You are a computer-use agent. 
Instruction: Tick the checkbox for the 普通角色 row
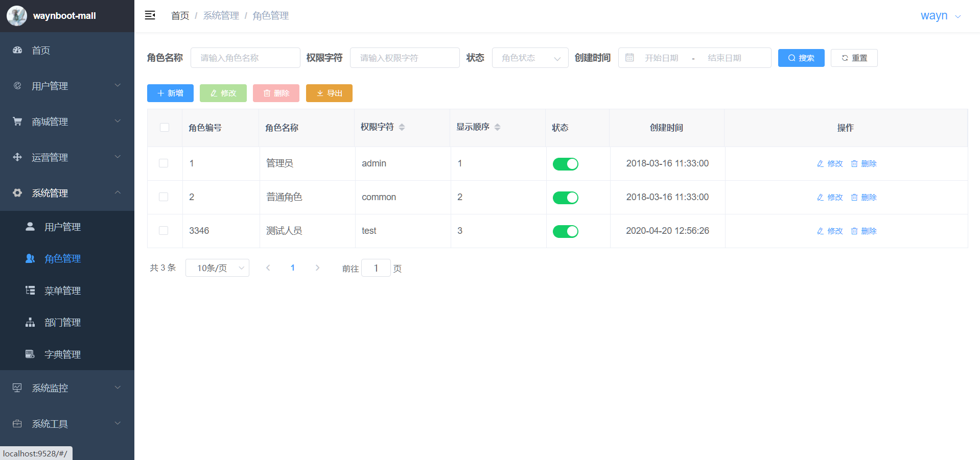(164, 197)
